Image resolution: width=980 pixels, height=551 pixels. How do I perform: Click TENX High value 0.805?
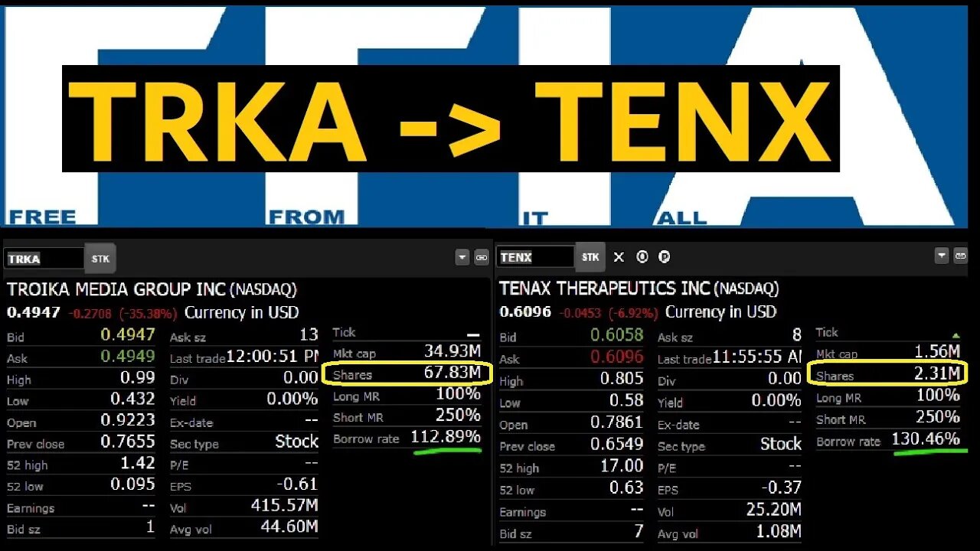click(x=622, y=378)
